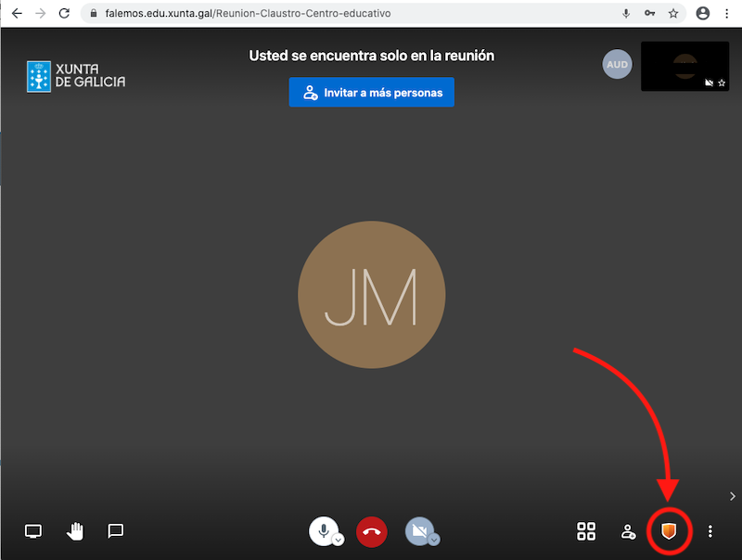742x560 pixels.
Task: Click the AUD participant avatar
Action: tap(617, 65)
